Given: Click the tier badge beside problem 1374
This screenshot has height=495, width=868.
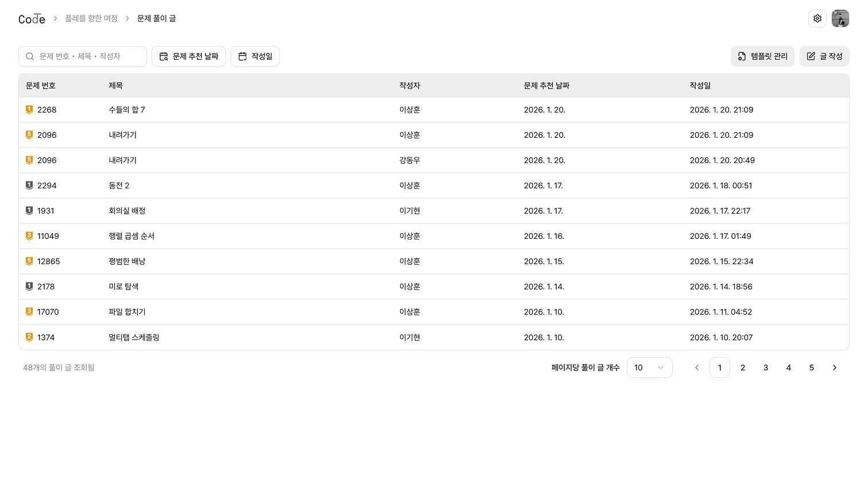Looking at the screenshot, I should [x=29, y=337].
